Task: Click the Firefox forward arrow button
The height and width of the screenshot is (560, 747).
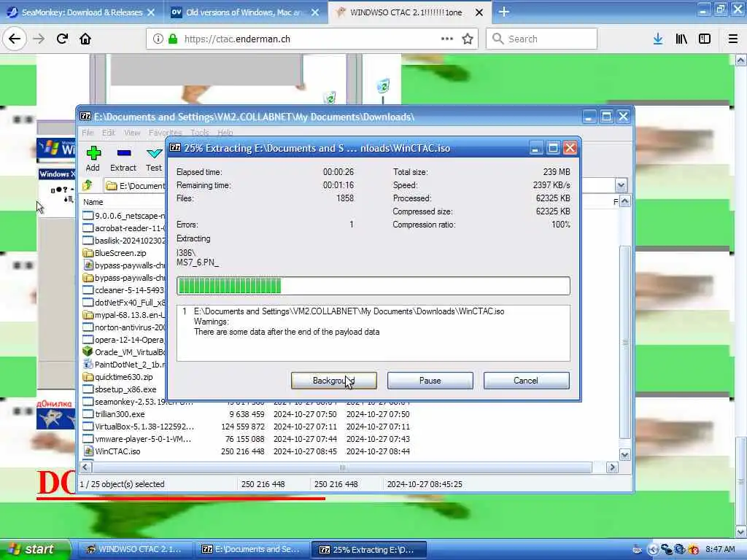Action: (x=39, y=39)
